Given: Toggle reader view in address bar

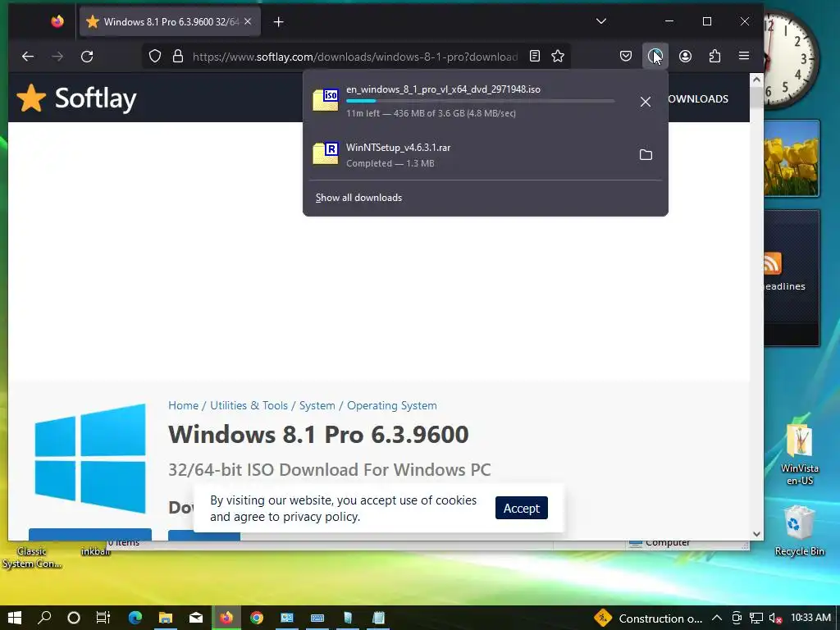Looking at the screenshot, I should point(535,57).
